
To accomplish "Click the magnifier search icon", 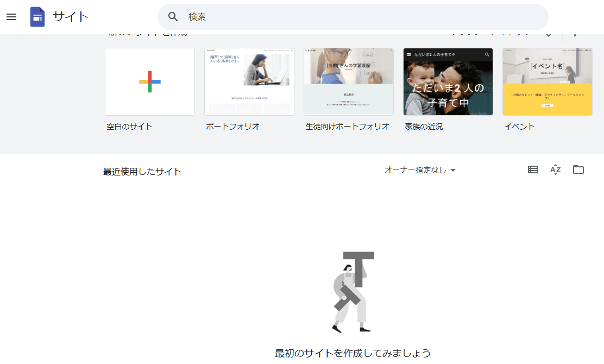I will coord(173,17).
